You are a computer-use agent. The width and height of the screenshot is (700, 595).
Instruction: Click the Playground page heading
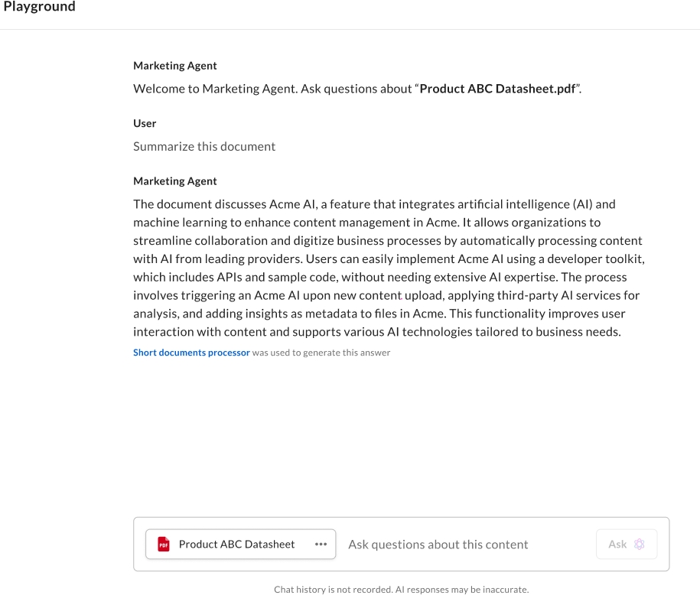pyautogui.click(x=40, y=7)
